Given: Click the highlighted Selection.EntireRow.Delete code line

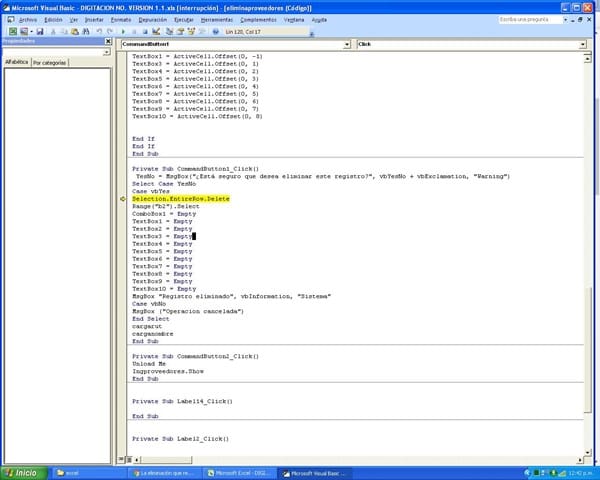Looking at the screenshot, I should point(172,199).
